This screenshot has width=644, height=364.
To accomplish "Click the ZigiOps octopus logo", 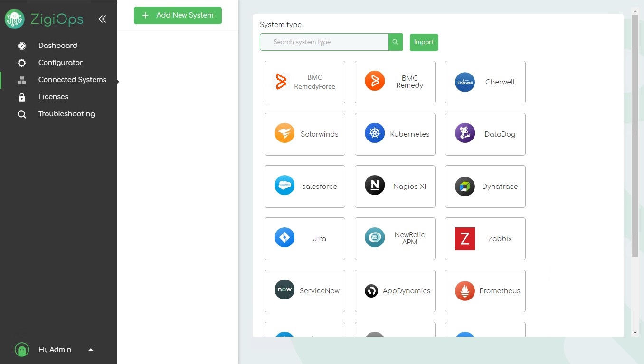I will click(x=14, y=19).
